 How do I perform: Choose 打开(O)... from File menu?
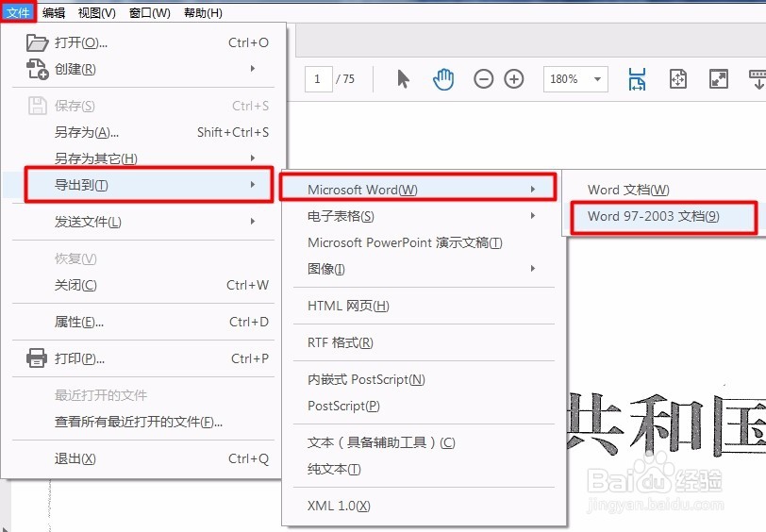143,43
